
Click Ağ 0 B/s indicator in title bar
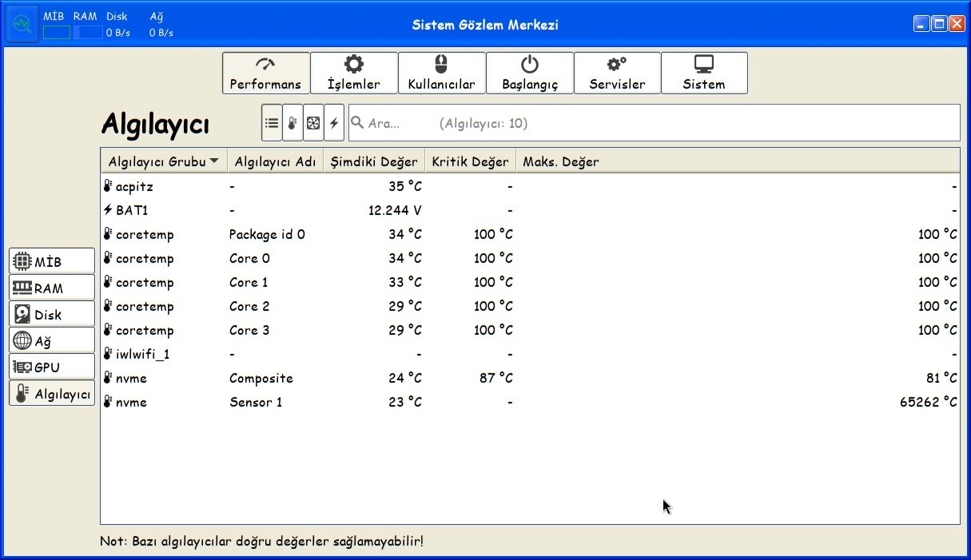(x=161, y=33)
